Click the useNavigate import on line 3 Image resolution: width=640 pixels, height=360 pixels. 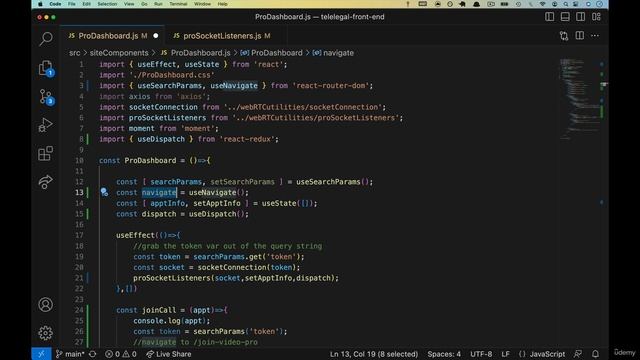coord(234,86)
